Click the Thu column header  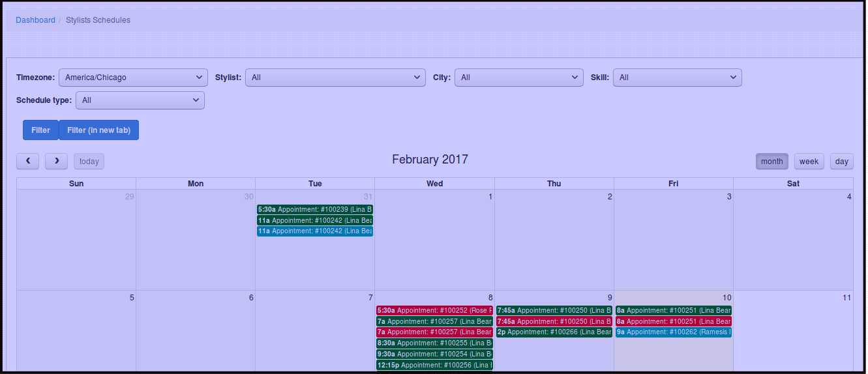click(554, 184)
